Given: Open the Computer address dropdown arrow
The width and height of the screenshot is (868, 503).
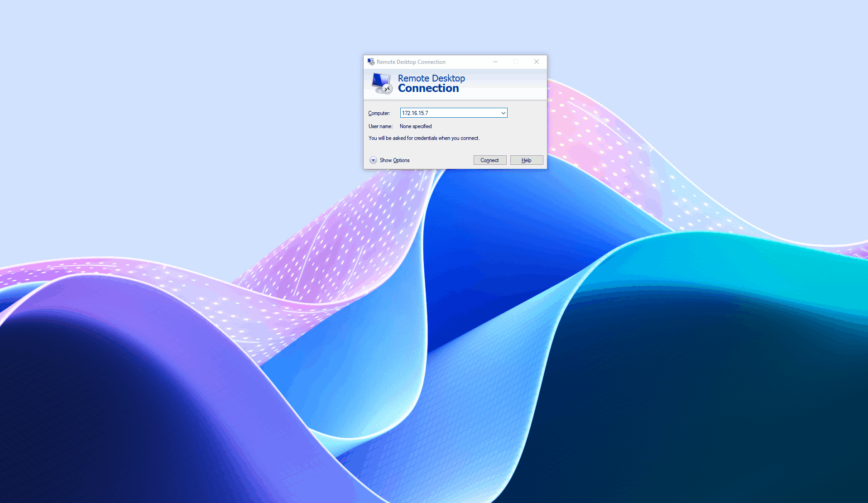Looking at the screenshot, I should pyautogui.click(x=503, y=113).
